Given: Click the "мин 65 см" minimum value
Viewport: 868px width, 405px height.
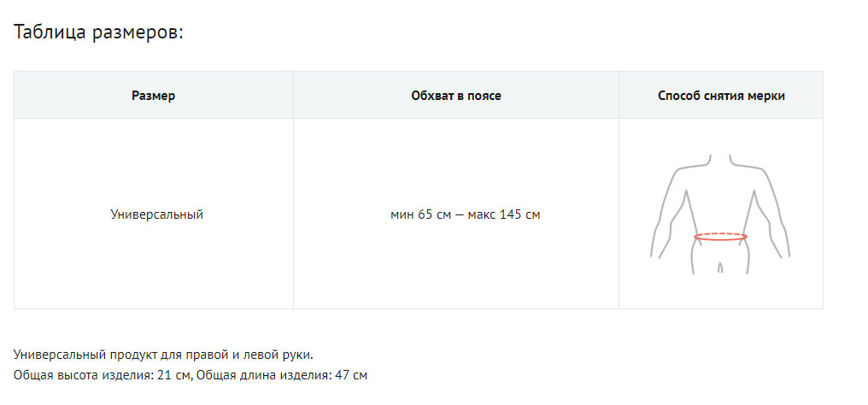Looking at the screenshot, I should click(x=420, y=214).
